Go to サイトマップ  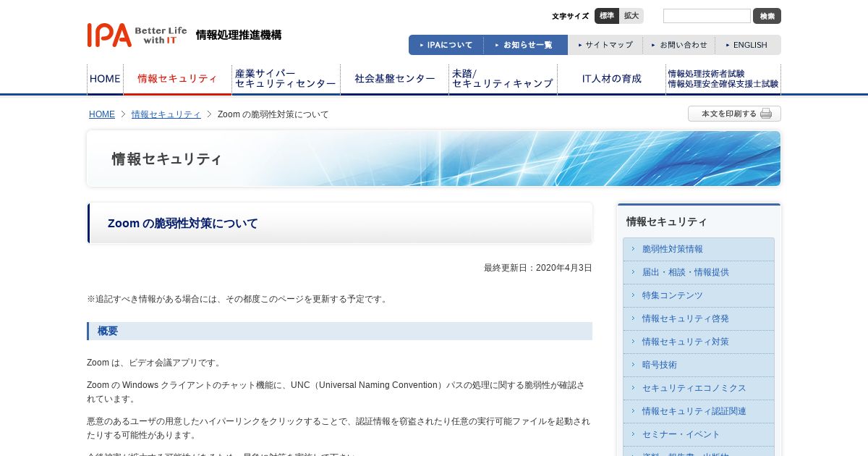click(x=605, y=45)
